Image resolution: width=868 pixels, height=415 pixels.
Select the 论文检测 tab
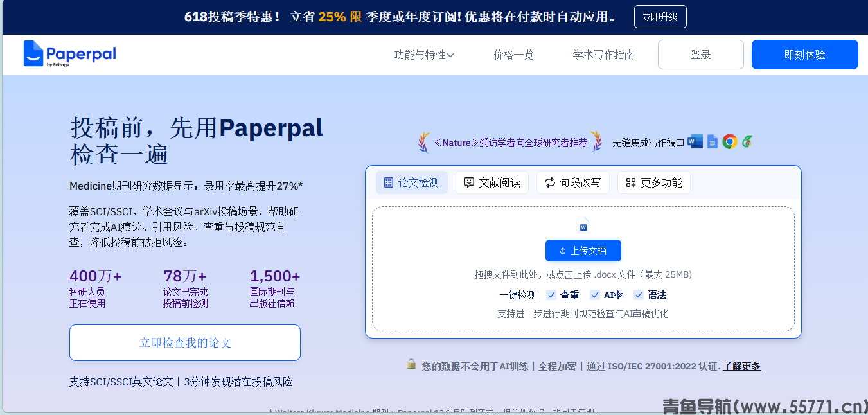[412, 182]
